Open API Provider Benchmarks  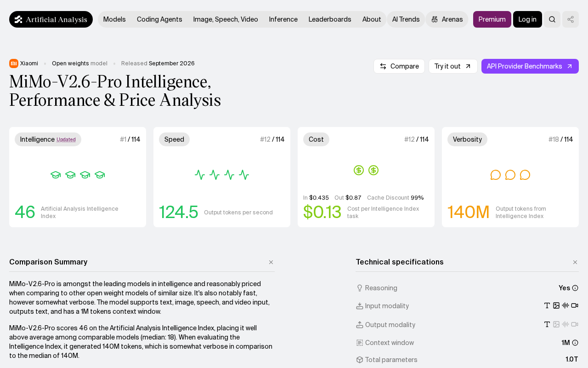click(x=530, y=66)
